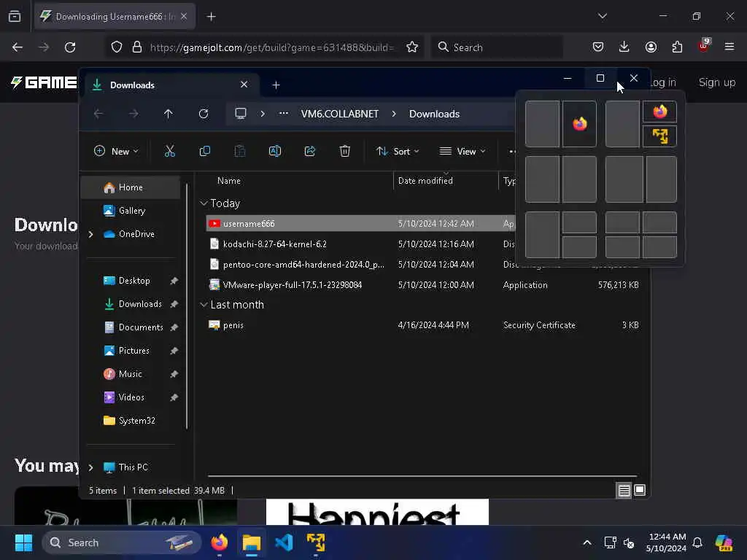Close the Downloading Username666 Firefox tab

tap(184, 17)
